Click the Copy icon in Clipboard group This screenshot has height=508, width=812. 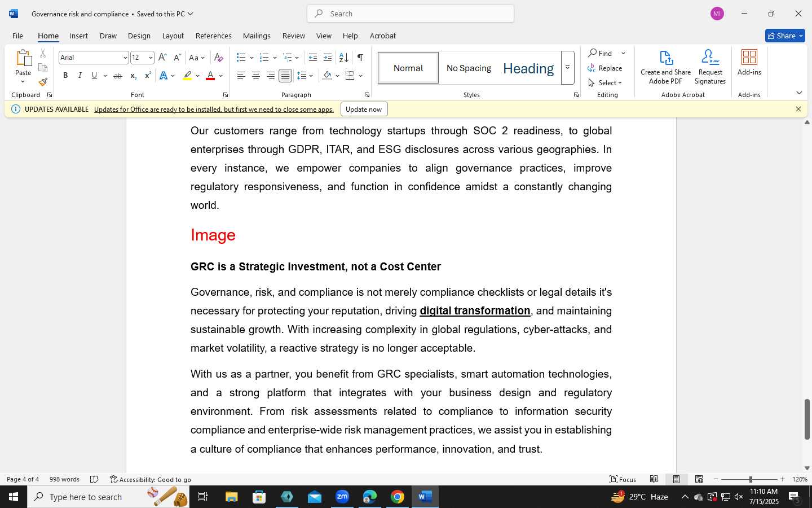click(43, 68)
